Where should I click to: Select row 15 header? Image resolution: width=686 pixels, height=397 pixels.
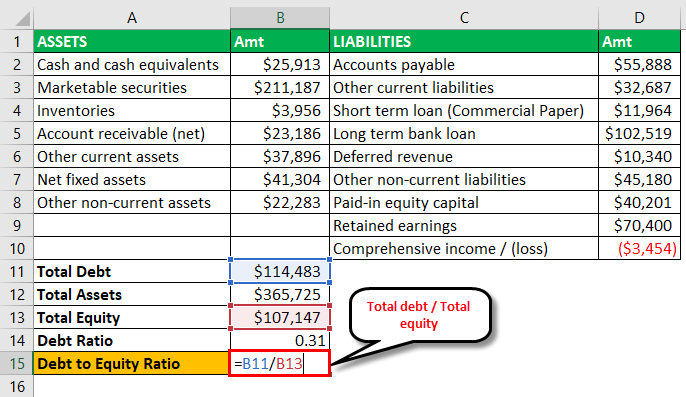click(x=17, y=363)
